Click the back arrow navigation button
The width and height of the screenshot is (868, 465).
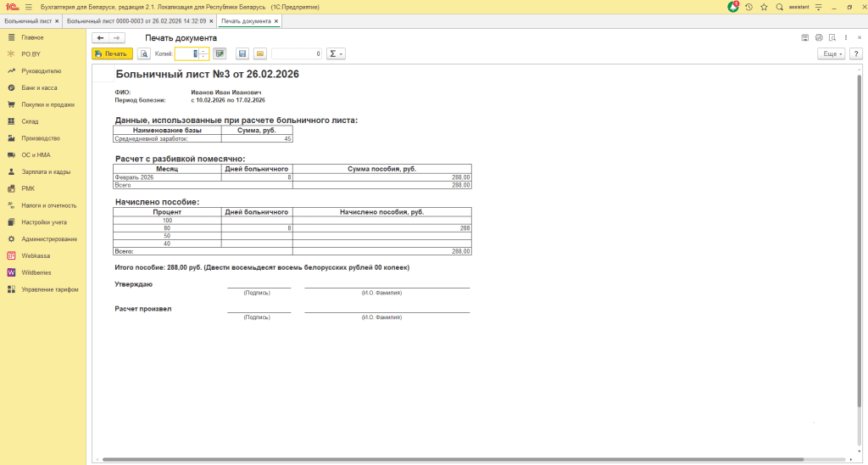pos(101,38)
